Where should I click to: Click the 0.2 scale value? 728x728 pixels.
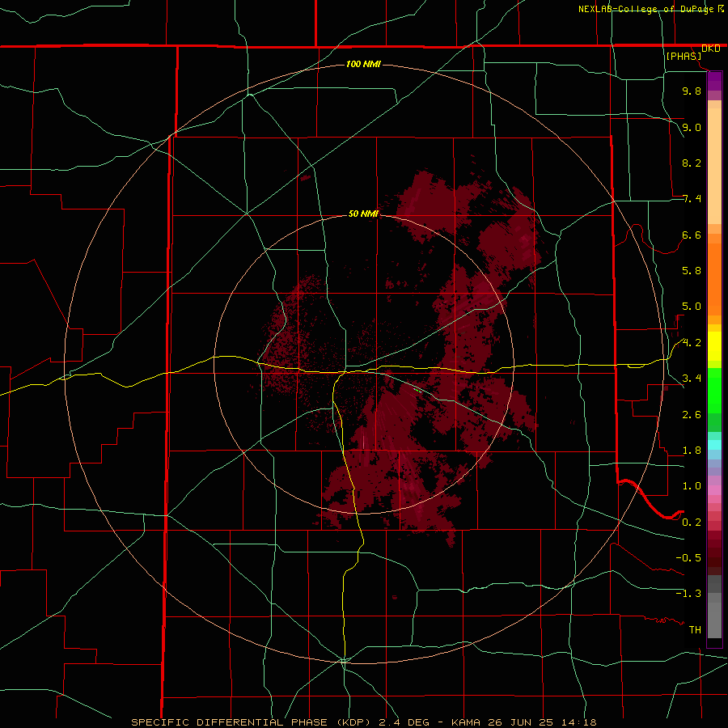pyautogui.click(x=692, y=523)
